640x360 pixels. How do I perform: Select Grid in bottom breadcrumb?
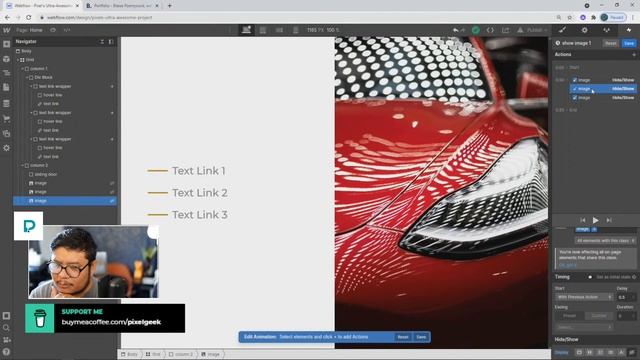tap(153, 354)
